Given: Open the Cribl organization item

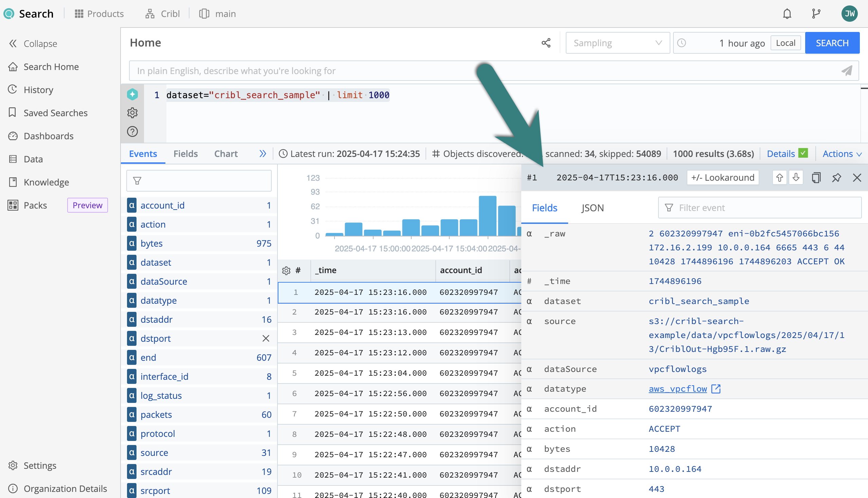Looking at the screenshot, I should [x=162, y=14].
